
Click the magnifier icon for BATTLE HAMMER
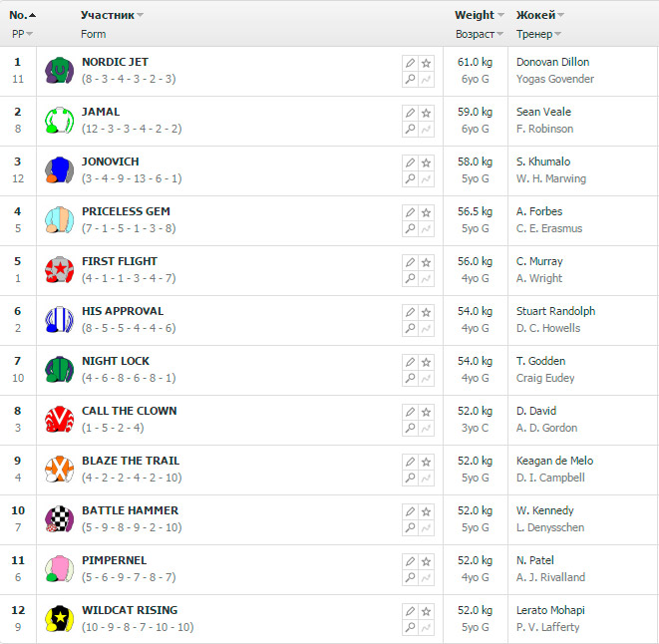[x=410, y=528]
